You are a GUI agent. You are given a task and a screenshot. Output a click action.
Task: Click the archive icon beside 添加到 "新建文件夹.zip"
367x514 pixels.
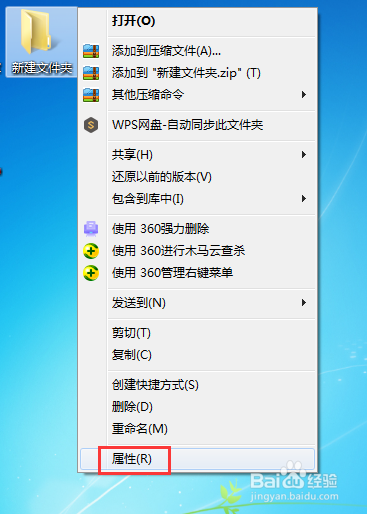pos(91,73)
